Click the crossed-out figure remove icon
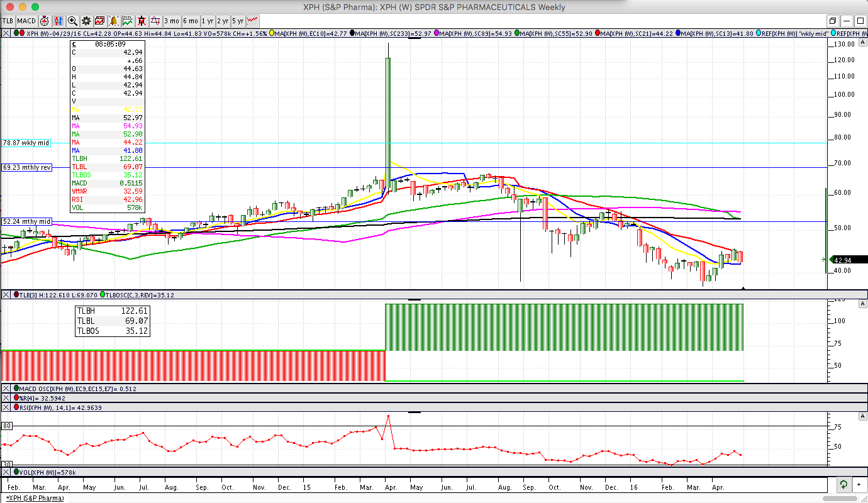Viewport: 868px width, 503px height. click(142, 21)
